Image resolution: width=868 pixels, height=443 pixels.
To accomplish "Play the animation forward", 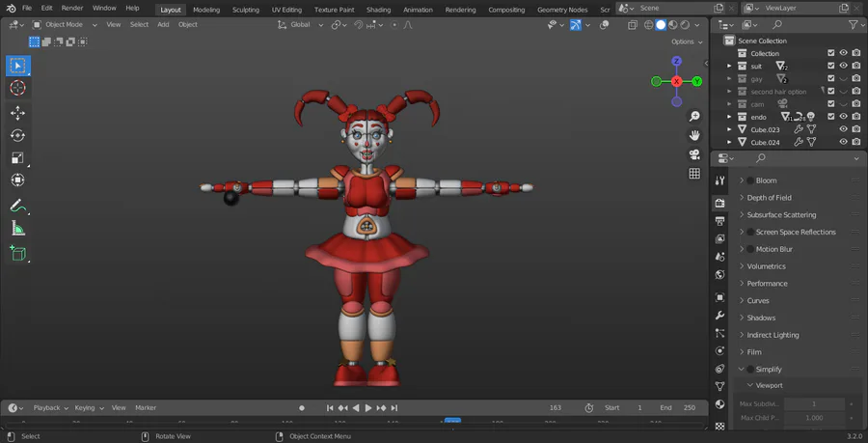I will 368,408.
